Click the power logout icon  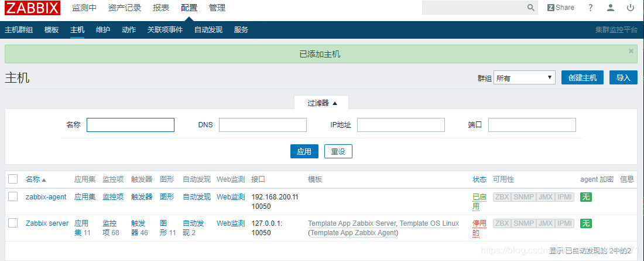tap(631, 8)
